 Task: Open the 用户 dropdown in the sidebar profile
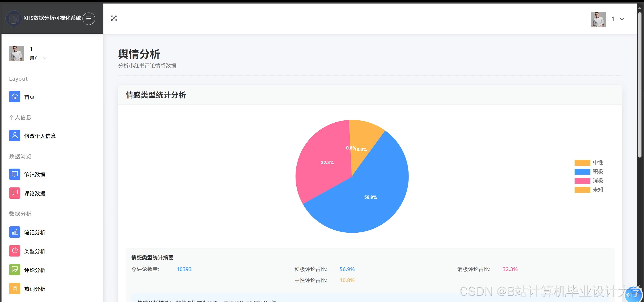pyautogui.click(x=45, y=58)
